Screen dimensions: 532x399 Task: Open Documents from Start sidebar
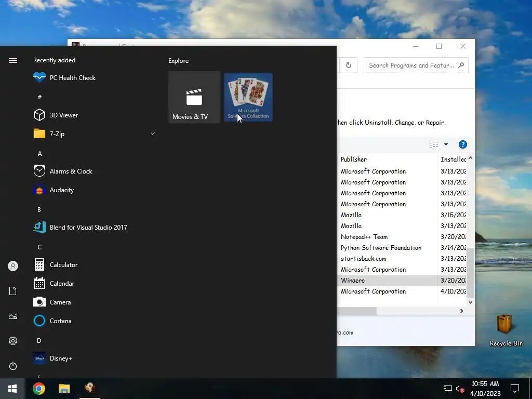click(13, 291)
